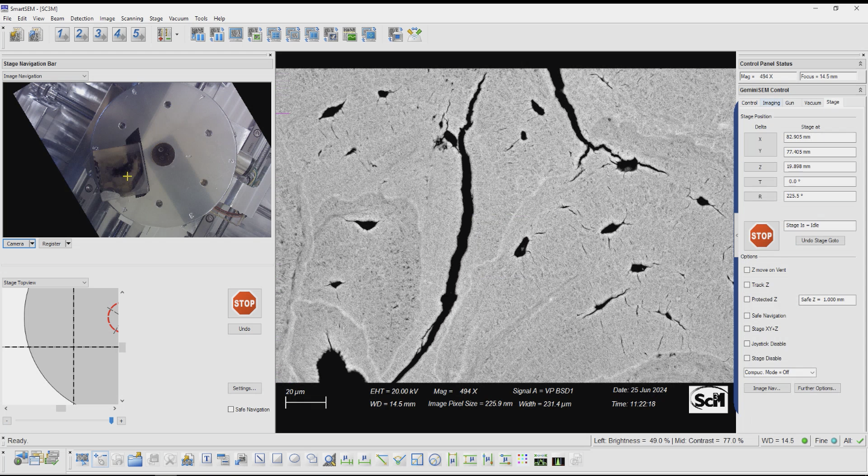Click the Undo Stage Goto button
868x476 pixels.
point(820,240)
